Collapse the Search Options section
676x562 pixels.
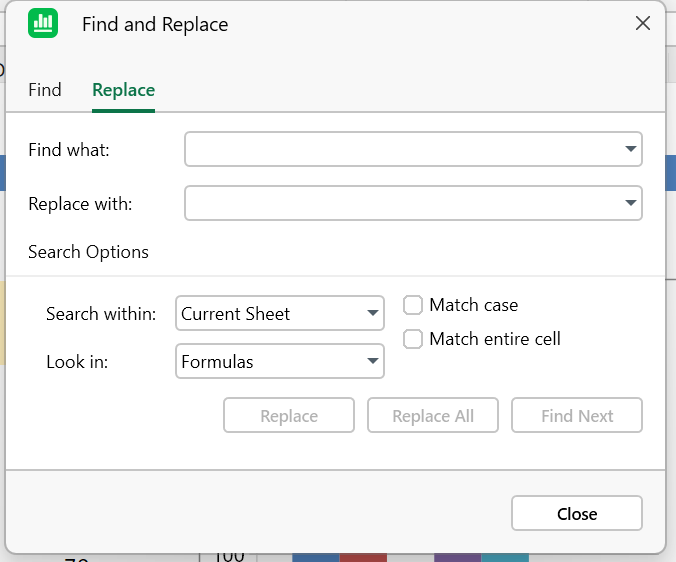(88, 252)
